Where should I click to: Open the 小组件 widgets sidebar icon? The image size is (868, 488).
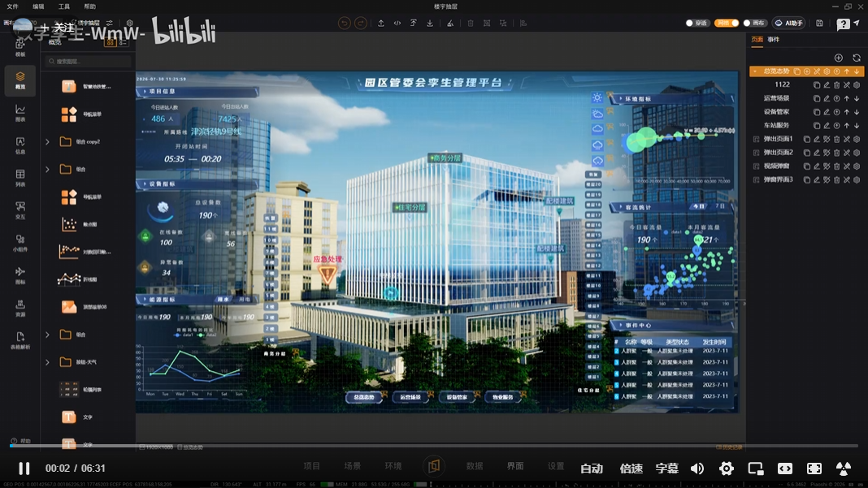click(x=20, y=243)
